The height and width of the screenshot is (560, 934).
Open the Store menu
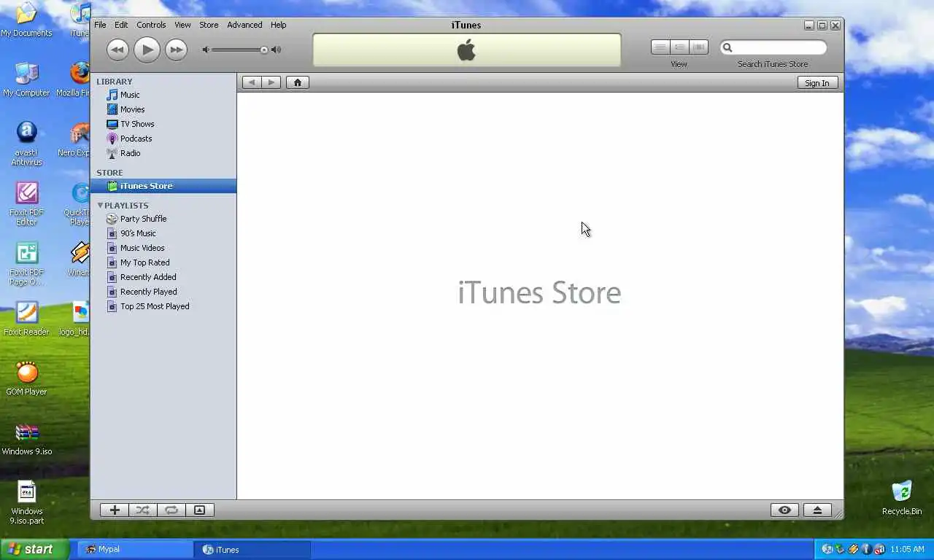pos(209,25)
